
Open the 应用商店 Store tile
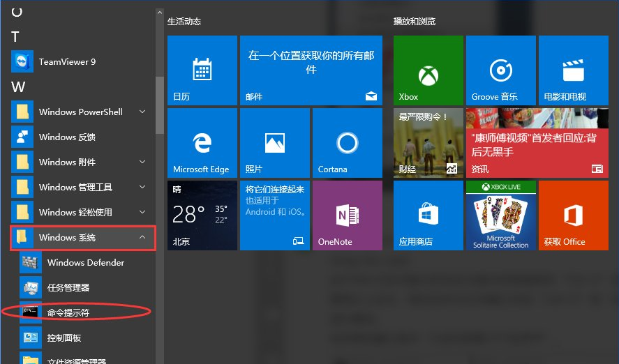coord(428,215)
